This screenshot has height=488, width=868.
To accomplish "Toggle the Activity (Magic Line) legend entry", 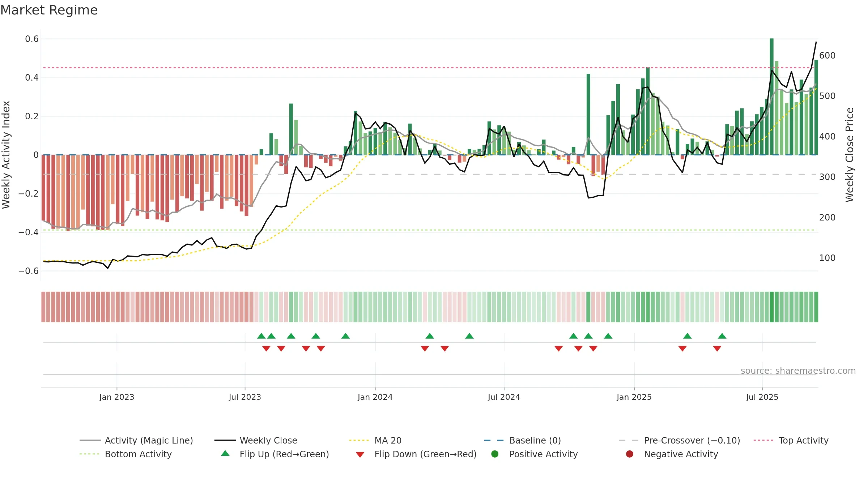I will point(136,440).
